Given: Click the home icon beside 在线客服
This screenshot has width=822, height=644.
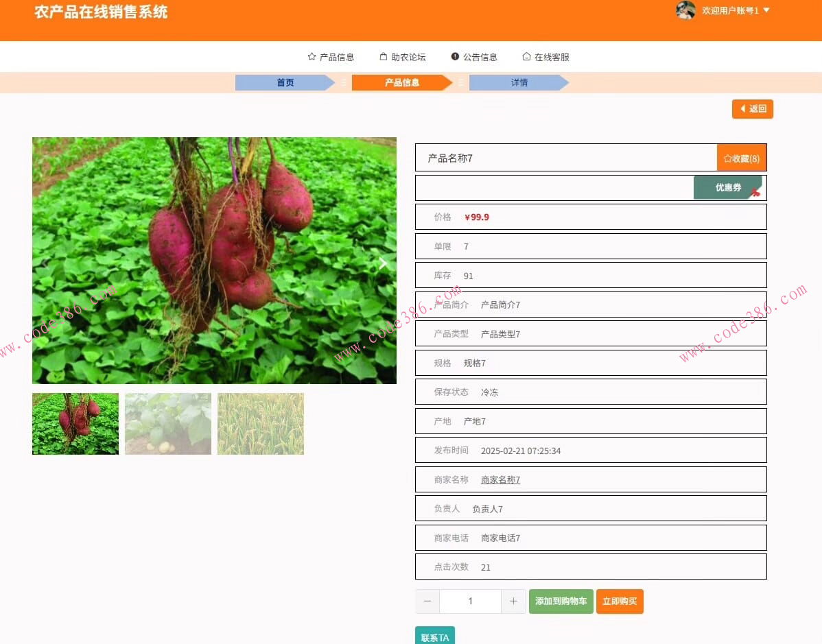Looking at the screenshot, I should [526, 57].
